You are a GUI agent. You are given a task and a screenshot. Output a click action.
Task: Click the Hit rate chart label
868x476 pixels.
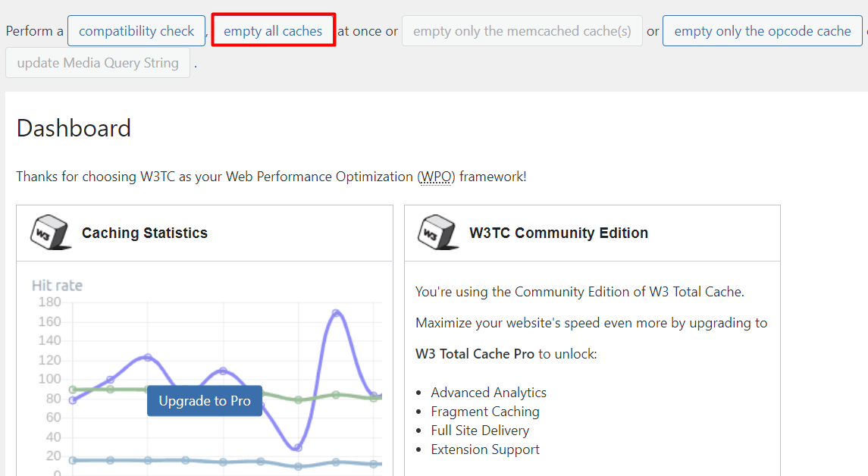pos(57,285)
